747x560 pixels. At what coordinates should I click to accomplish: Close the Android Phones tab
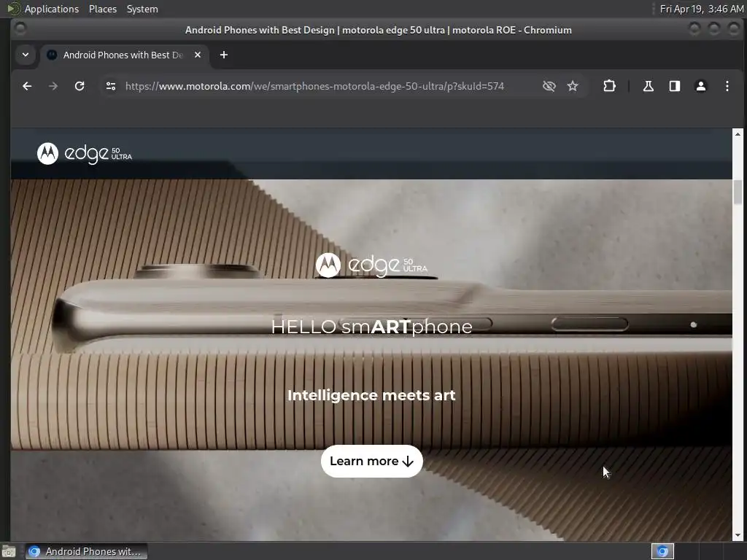(198, 55)
